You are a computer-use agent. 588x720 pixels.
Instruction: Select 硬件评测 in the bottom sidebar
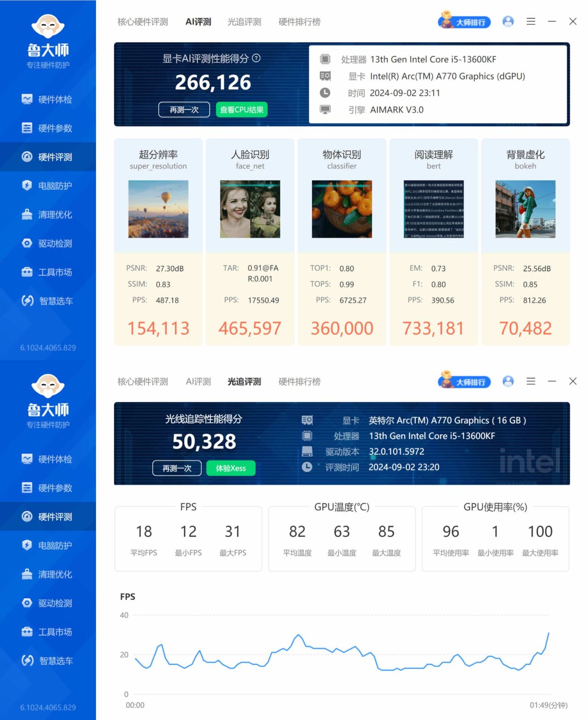tap(48, 516)
